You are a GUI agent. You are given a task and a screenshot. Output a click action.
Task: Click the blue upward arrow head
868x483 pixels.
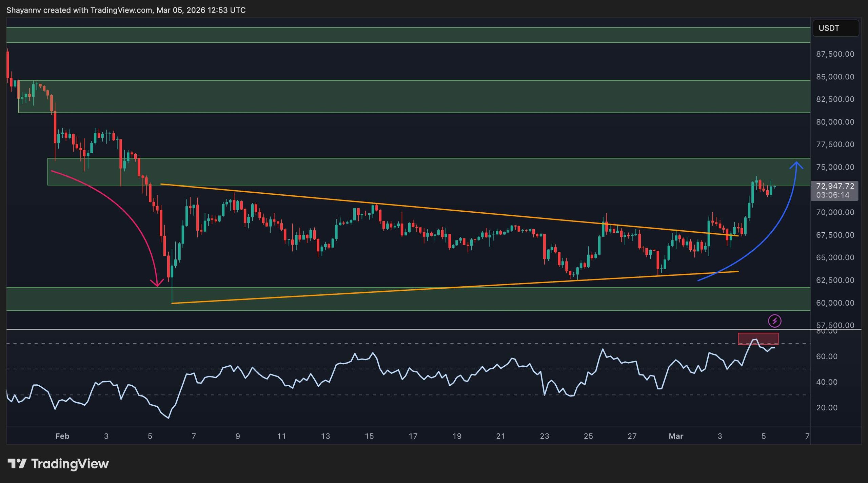click(x=796, y=165)
